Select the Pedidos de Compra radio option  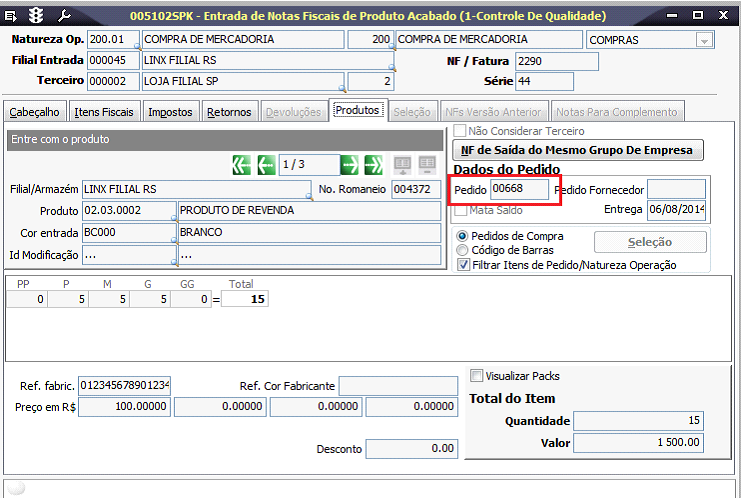462,236
